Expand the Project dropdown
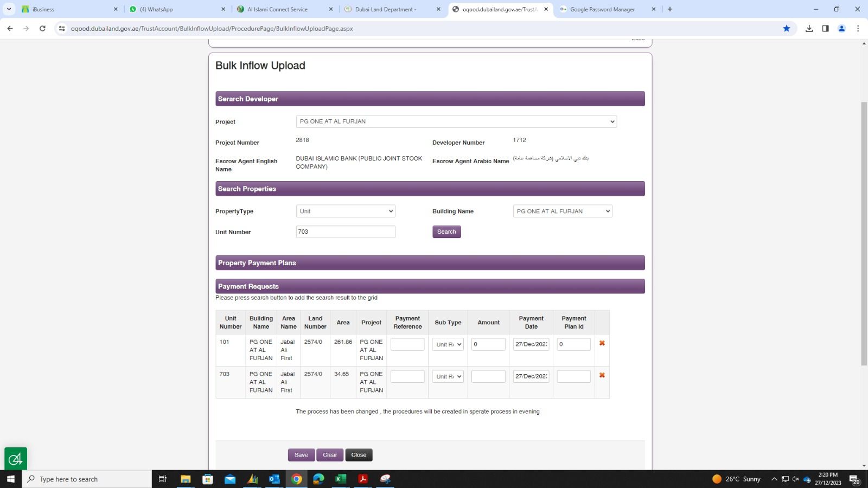 [x=456, y=121]
